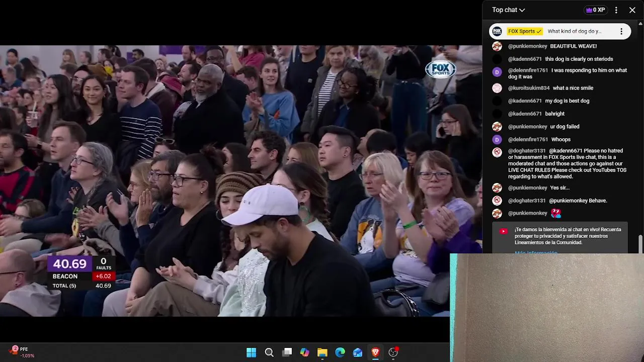Open the Windows Start menu

click(x=251, y=352)
